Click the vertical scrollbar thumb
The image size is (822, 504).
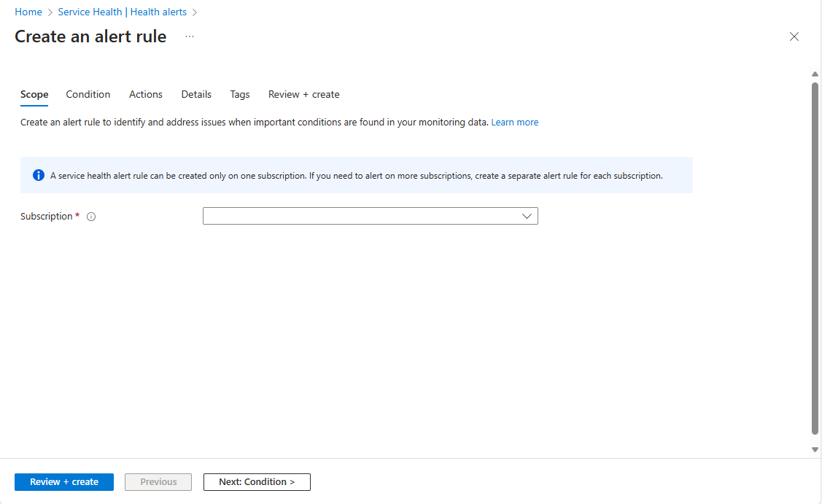tap(815, 258)
